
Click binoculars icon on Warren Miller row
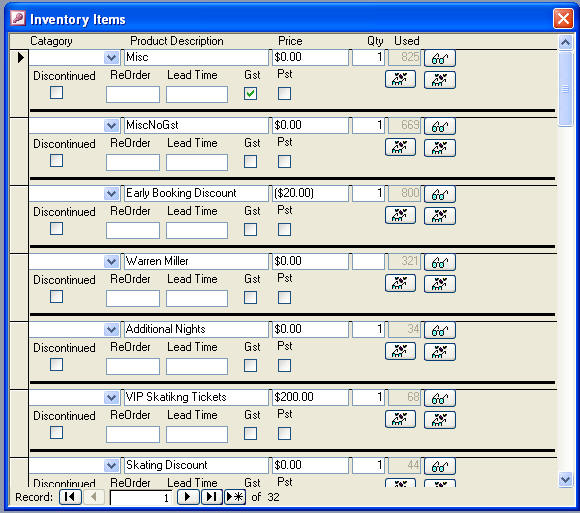(439, 262)
